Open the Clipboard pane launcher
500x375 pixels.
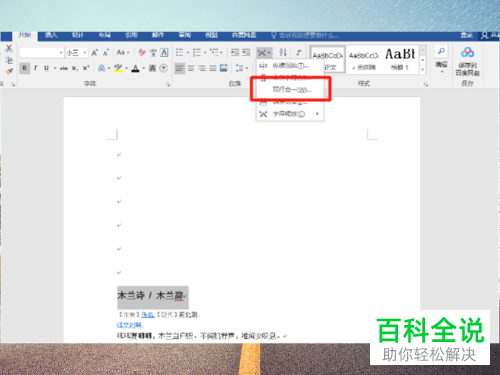click(x=13, y=85)
